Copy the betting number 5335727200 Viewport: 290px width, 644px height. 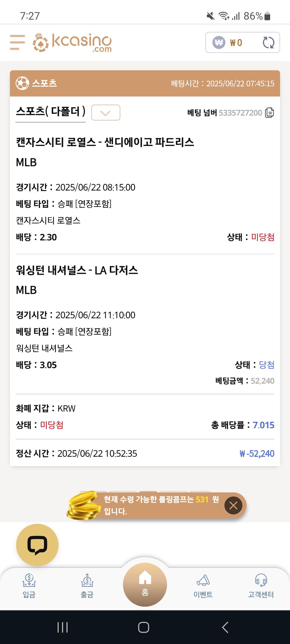(269, 113)
